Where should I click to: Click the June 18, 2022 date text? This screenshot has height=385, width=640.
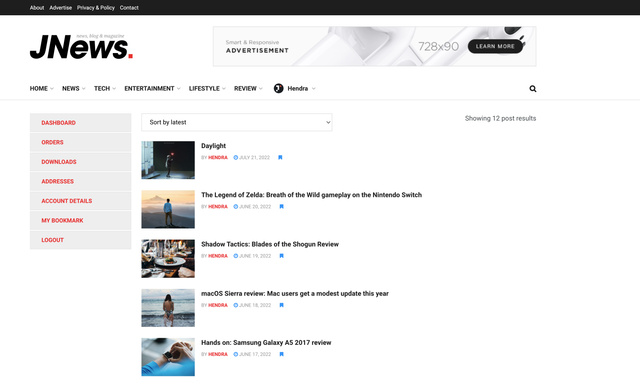click(x=255, y=305)
